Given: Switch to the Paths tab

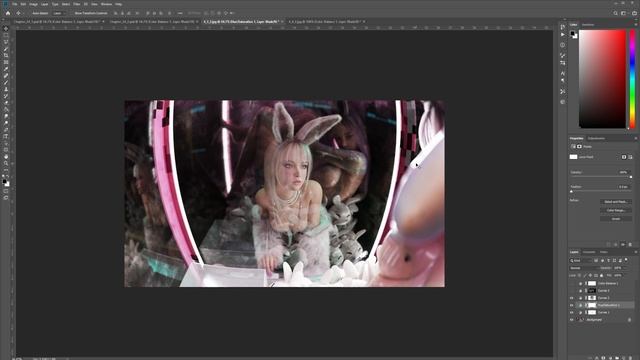Looking at the screenshot, I should click(x=604, y=252).
